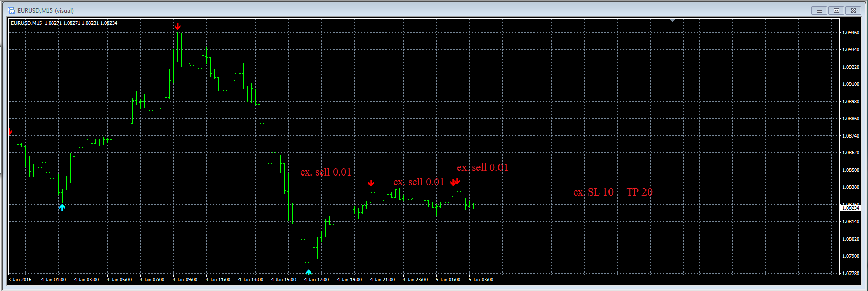The width and height of the screenshot is (868, 291).
Task: Click price scale value 1.08500
Action: tap(851, 170)
